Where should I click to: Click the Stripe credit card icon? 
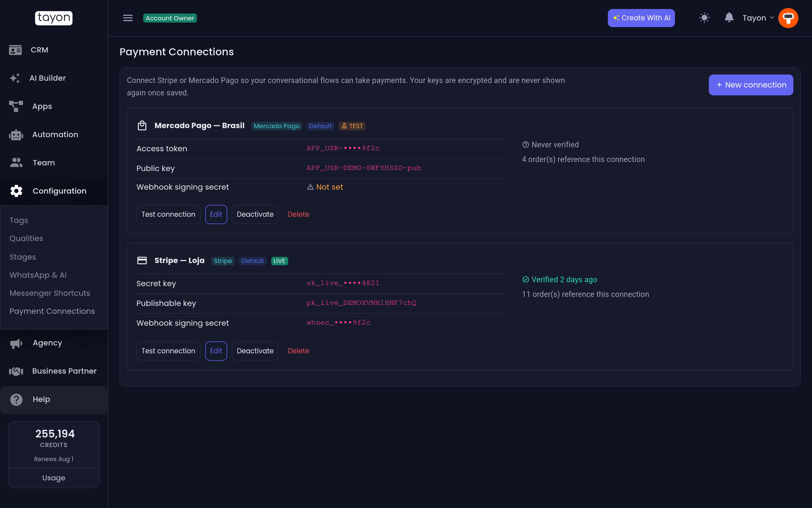point(142,260)
